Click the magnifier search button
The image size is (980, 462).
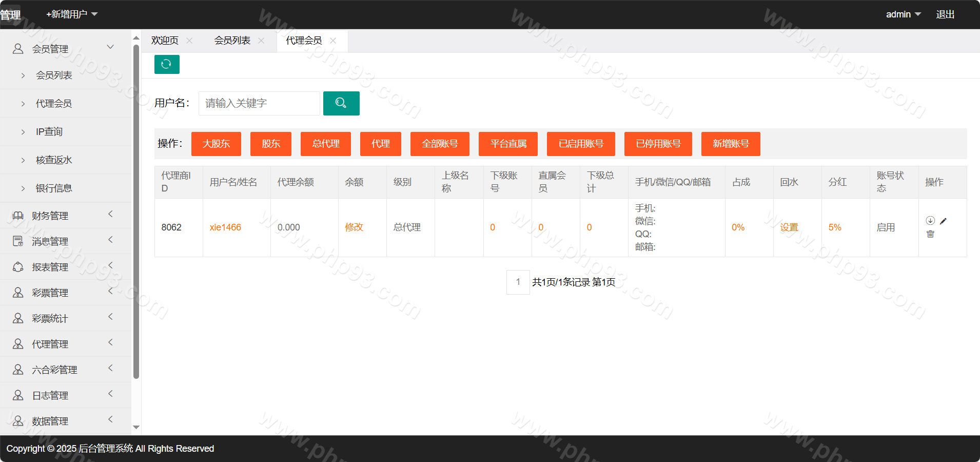(x=341, y=103)
